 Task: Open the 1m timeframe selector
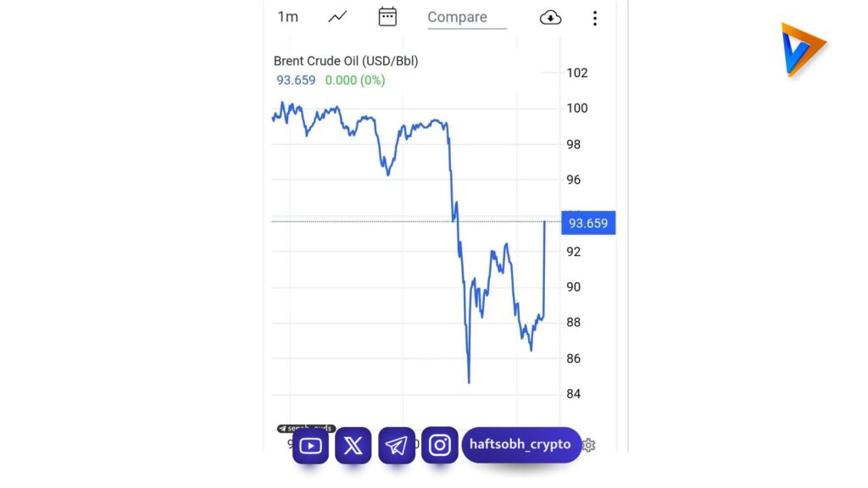click(x=288, y=17)
